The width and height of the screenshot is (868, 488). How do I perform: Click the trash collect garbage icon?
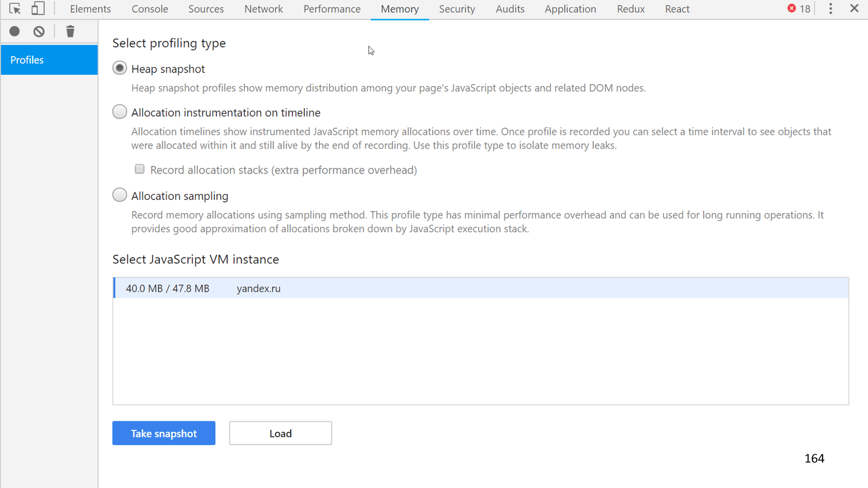(70, 32)
